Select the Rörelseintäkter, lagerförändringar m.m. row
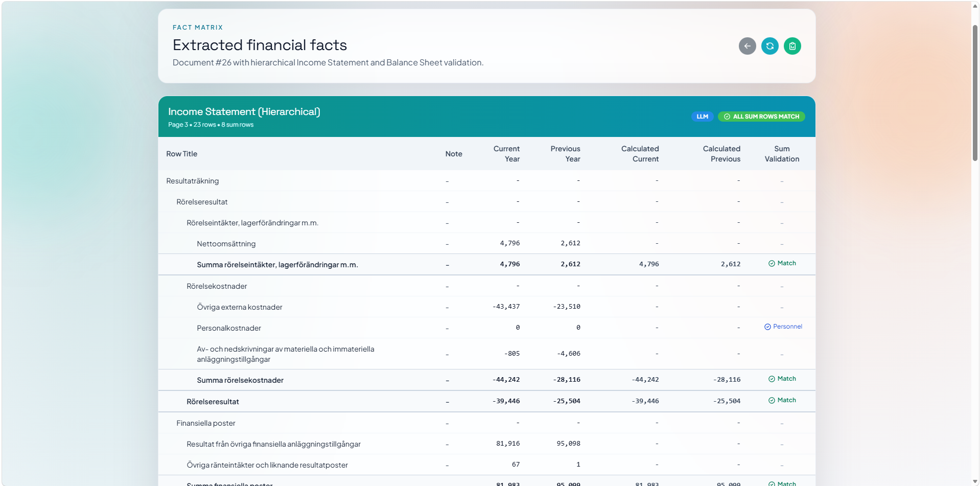The image size is (980, 486). pos(486,223)
